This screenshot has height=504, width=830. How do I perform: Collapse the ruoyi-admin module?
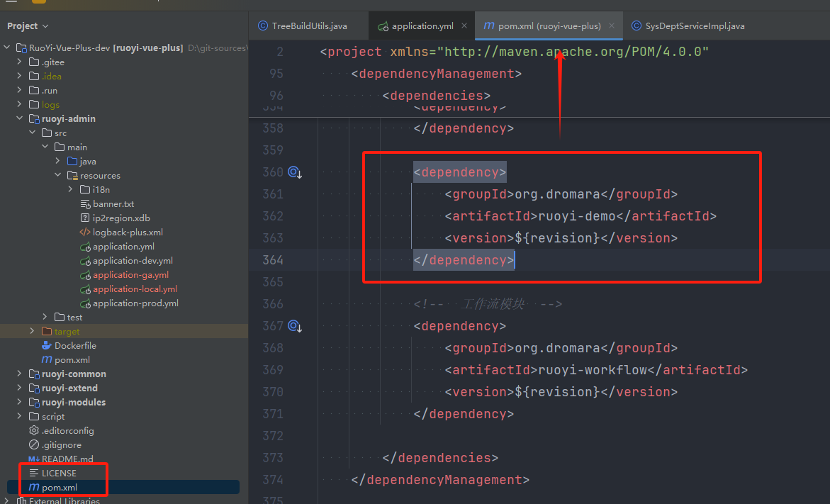(20, 118)
